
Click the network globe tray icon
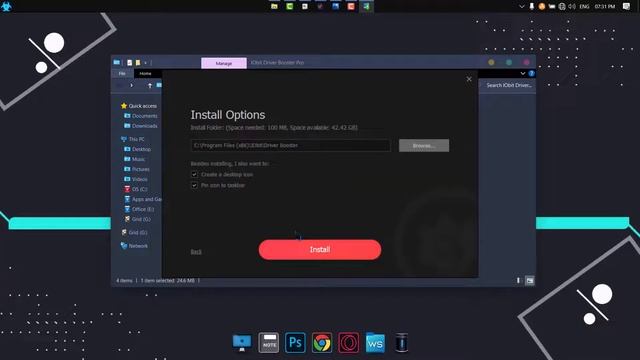[562, 6]
